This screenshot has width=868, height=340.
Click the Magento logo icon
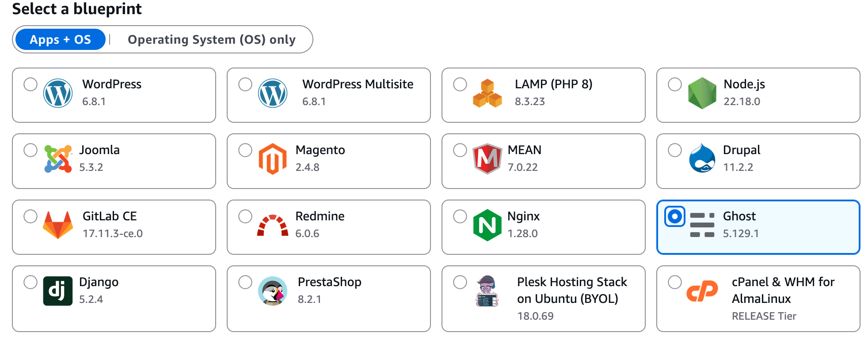click(273, 159)
